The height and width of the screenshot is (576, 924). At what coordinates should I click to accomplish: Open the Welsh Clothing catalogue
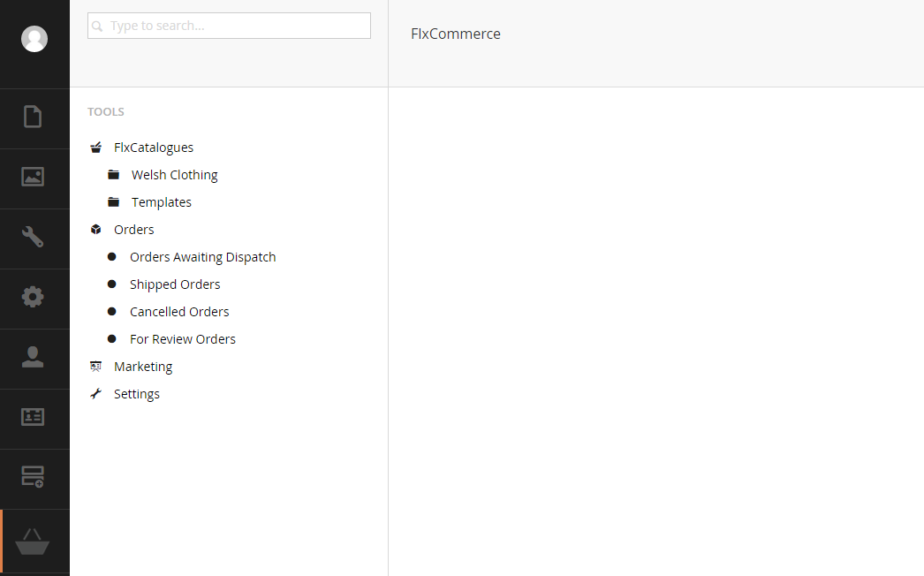[174, 175]
